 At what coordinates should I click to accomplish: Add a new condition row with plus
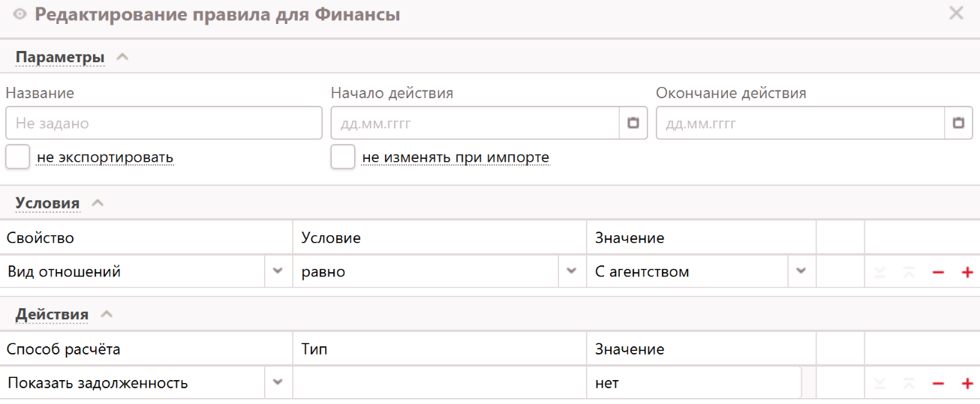pyautogui.click(x=966, y=272)
